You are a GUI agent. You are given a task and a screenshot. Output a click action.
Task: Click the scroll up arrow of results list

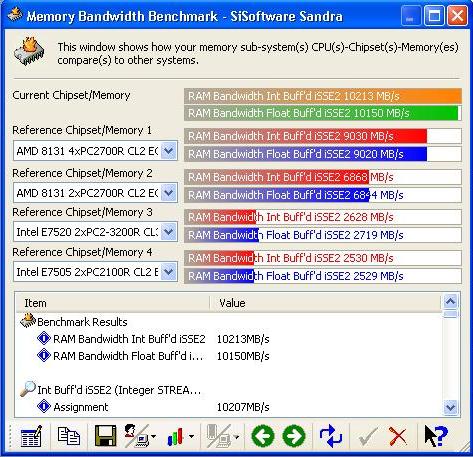click(451, 302)
